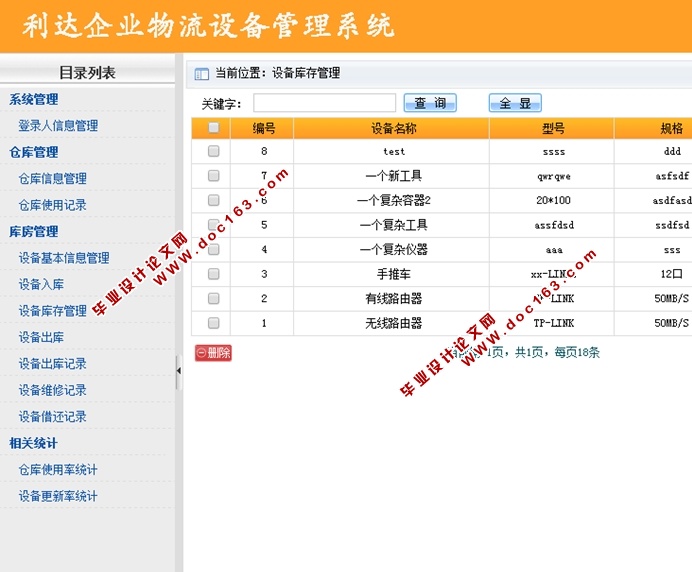Open 设备借还记录 in the sidebar
Screen dimensions: 692x572
[x=53, y=417]
